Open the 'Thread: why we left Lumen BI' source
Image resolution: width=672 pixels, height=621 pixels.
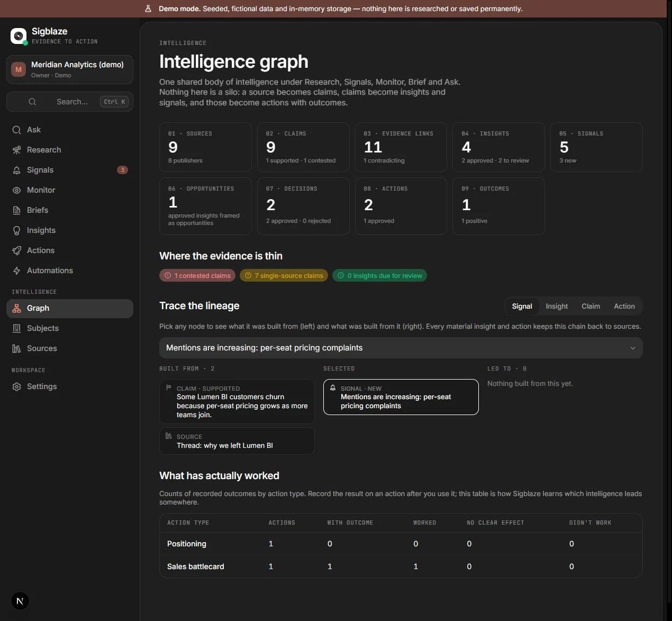237,441
